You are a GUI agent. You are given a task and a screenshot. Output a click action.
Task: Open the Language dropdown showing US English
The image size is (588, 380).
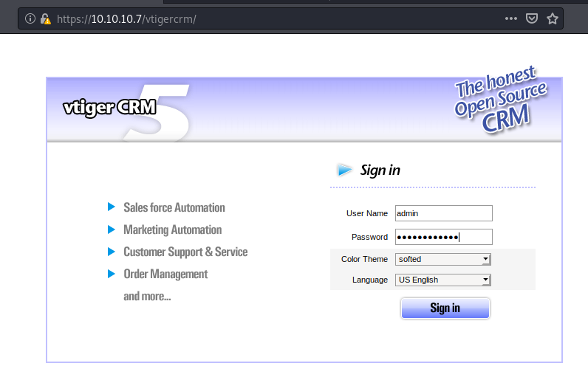pyautogui.click(x=443, y=280)
